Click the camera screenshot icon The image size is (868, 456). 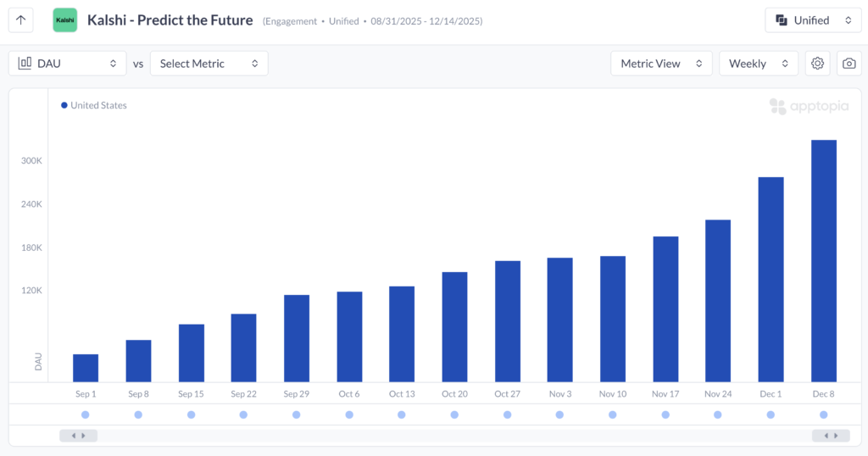[x=848, y=64]
